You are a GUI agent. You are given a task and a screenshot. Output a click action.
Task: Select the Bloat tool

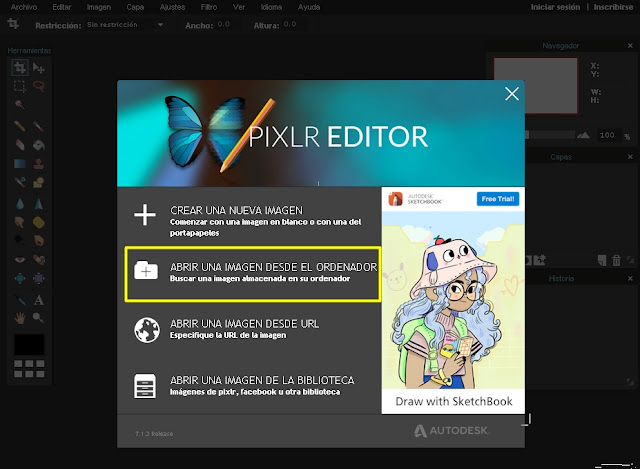20,278
